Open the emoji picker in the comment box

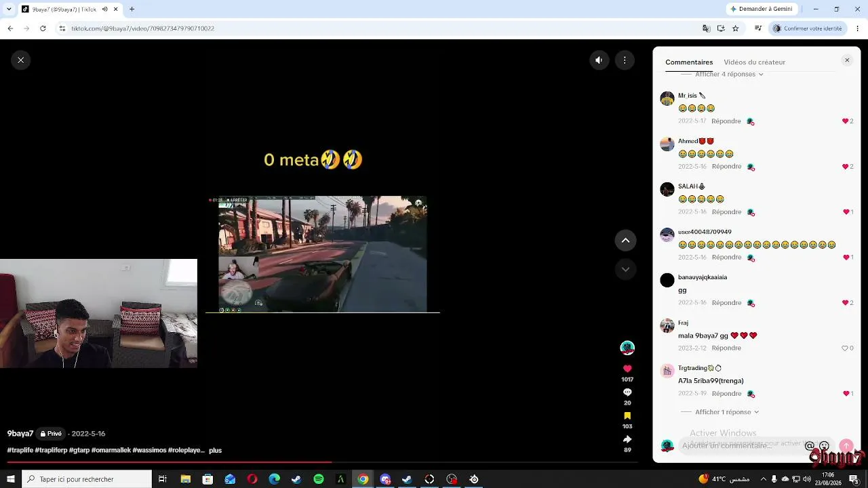[824, 446]
